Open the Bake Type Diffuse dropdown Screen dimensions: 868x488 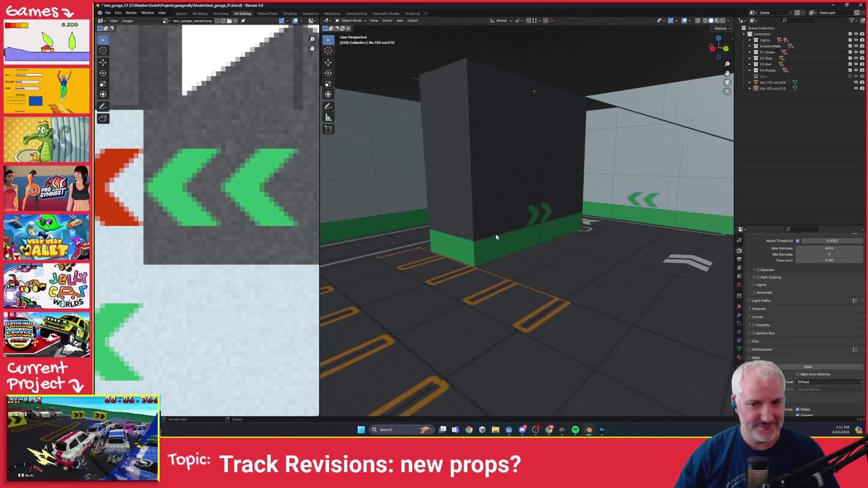pyautogui.click(x=830, y=382)
